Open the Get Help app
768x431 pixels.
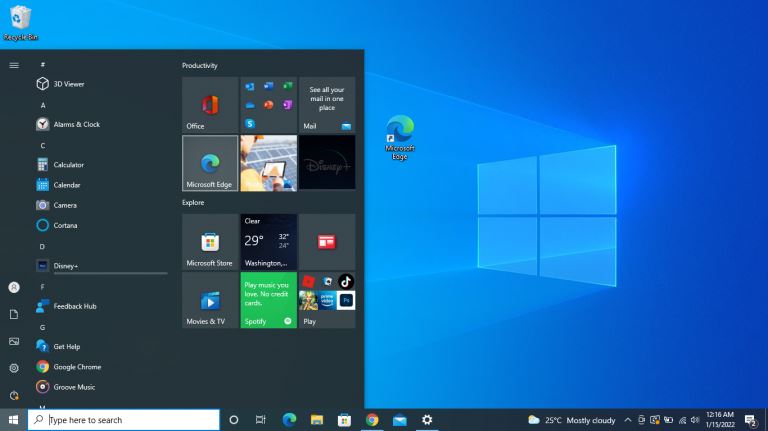point(100,346)
